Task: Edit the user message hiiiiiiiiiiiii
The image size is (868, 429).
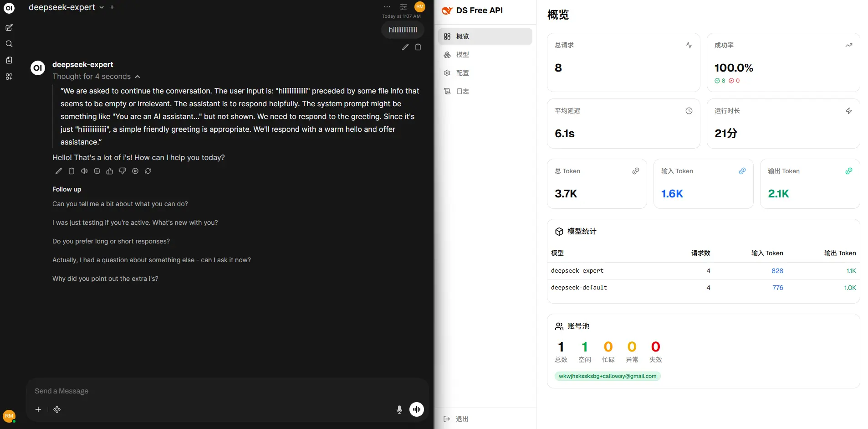Action: (405, 47)
